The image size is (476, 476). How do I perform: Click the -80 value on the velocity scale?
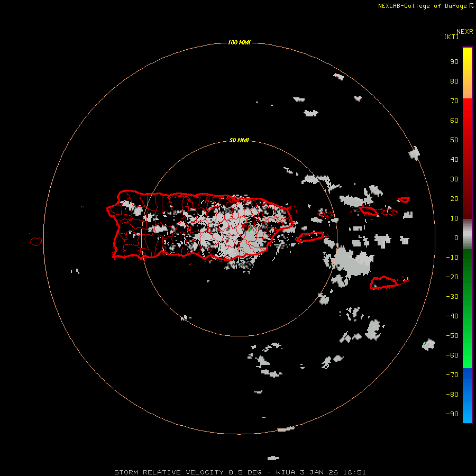[452, 395]
